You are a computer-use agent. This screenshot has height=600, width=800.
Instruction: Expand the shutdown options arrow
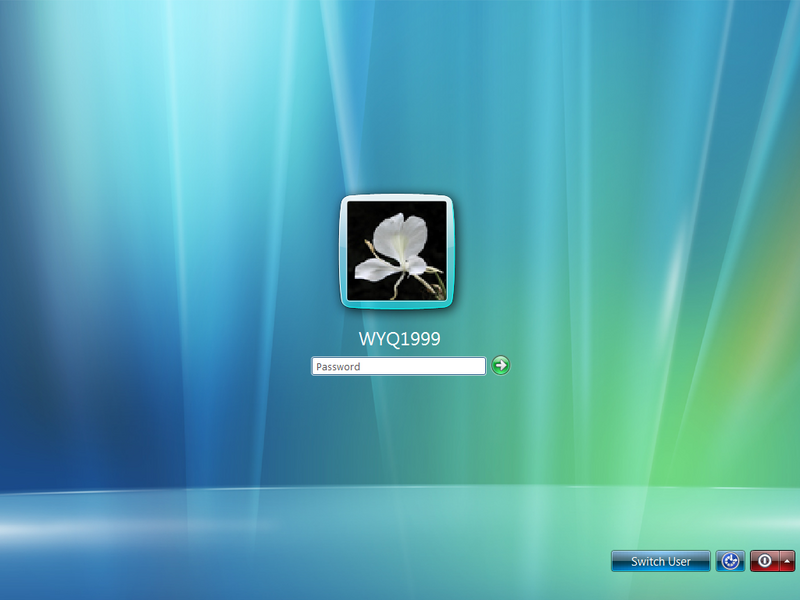(787, 561)
